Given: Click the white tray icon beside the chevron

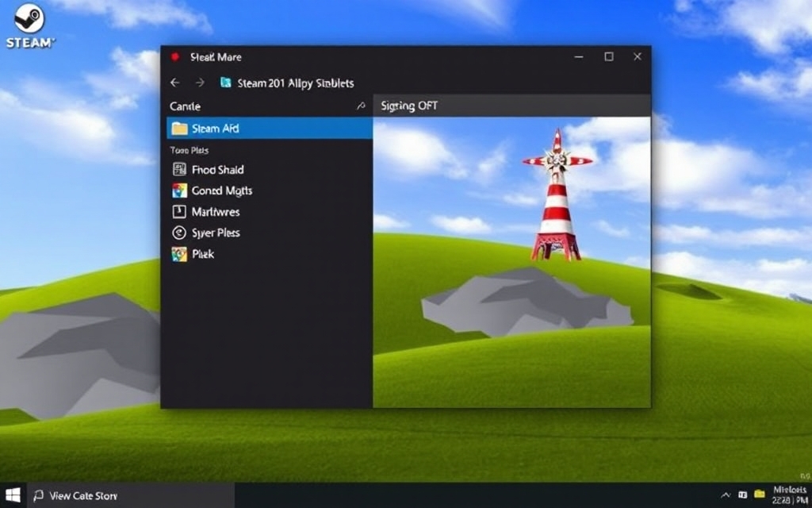Looking at the screenshot, I should tap(742, 495).
